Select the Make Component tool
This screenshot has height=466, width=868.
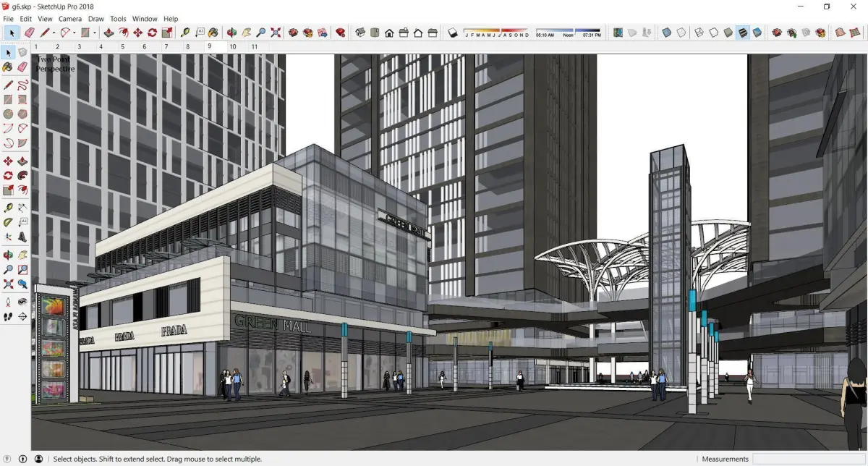(x=22, y=53)
